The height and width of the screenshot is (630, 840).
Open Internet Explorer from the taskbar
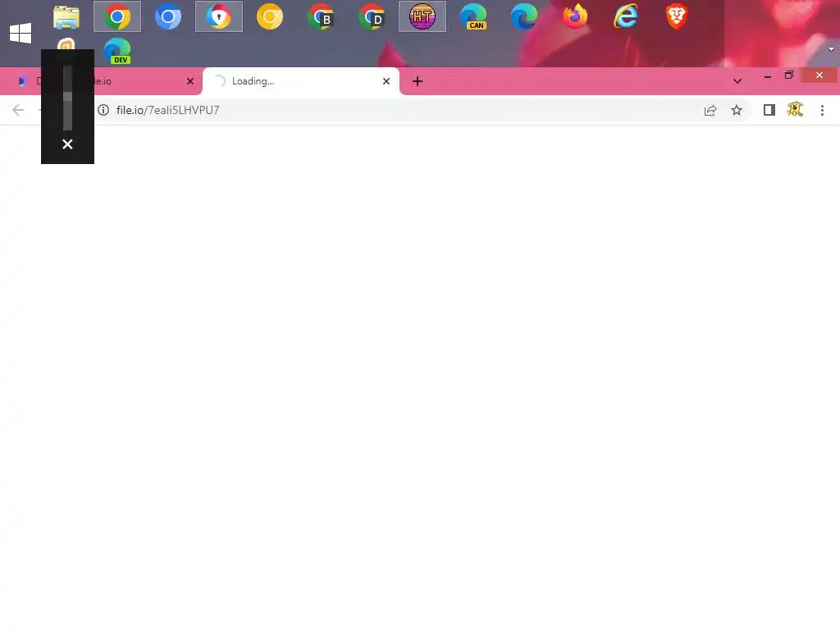[x=626, y=16]
